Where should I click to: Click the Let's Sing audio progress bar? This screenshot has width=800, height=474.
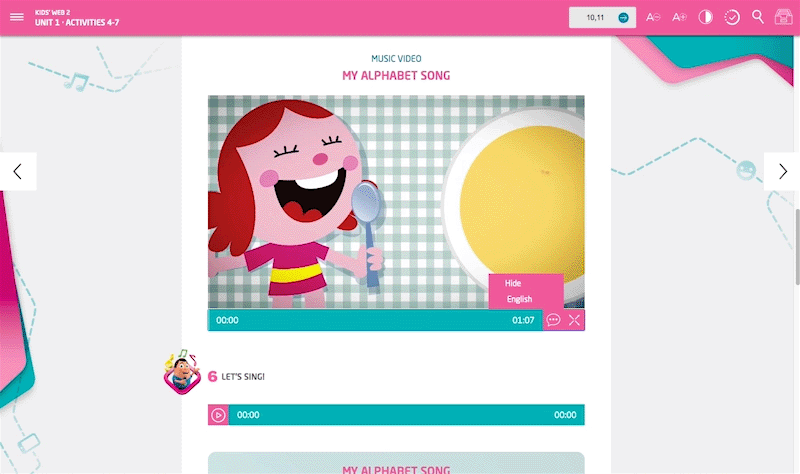(x=407, y=415)
